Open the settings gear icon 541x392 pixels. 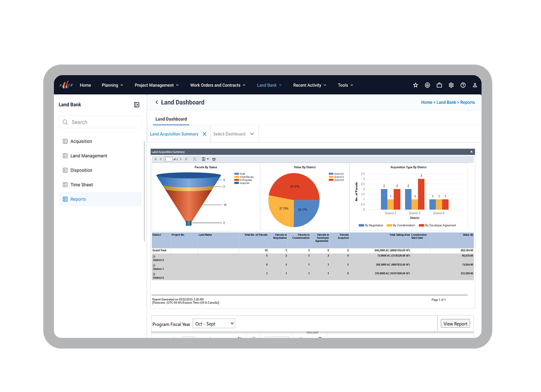(451, 85)
